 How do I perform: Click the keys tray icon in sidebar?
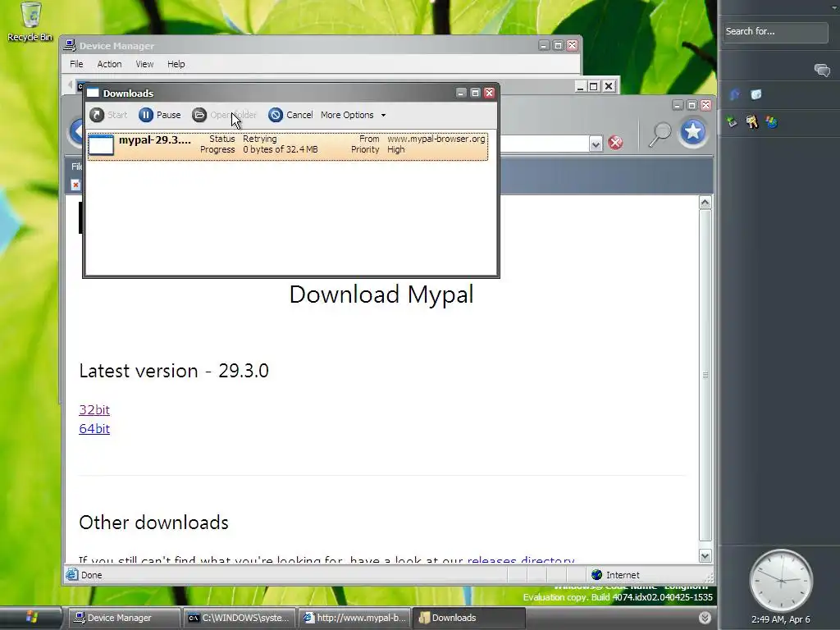click(x=751, y=122)
